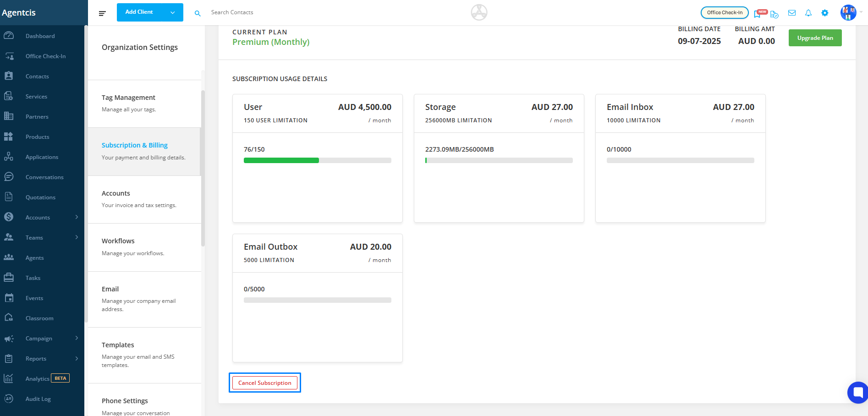Viewport: 868px width, 416px height.
Task: Open the Contacts sidebar icon
Action: [9, 76]
